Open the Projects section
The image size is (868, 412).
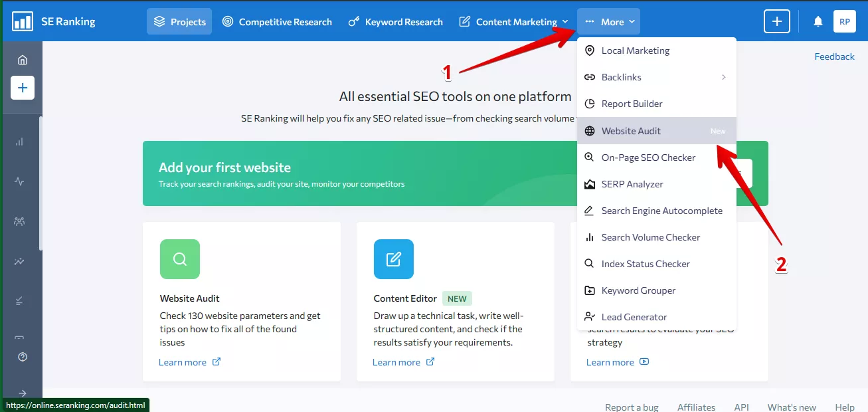tap(179, 21)
